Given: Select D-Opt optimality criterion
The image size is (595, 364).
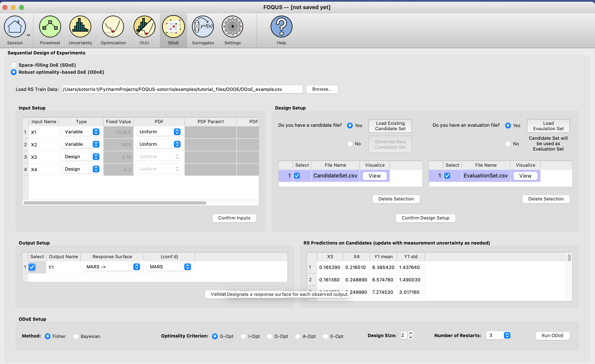Looking at the screenshot, I should point(270,336).
